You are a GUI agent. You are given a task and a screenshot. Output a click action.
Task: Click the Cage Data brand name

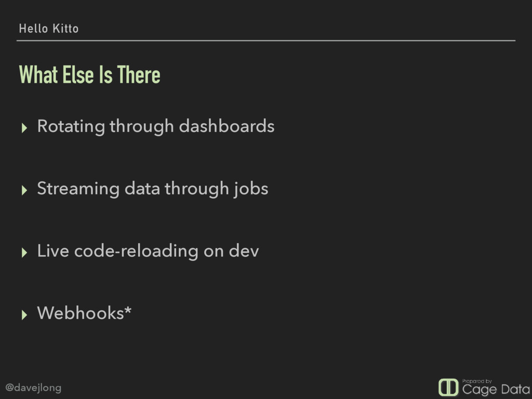tap(496, 390)
